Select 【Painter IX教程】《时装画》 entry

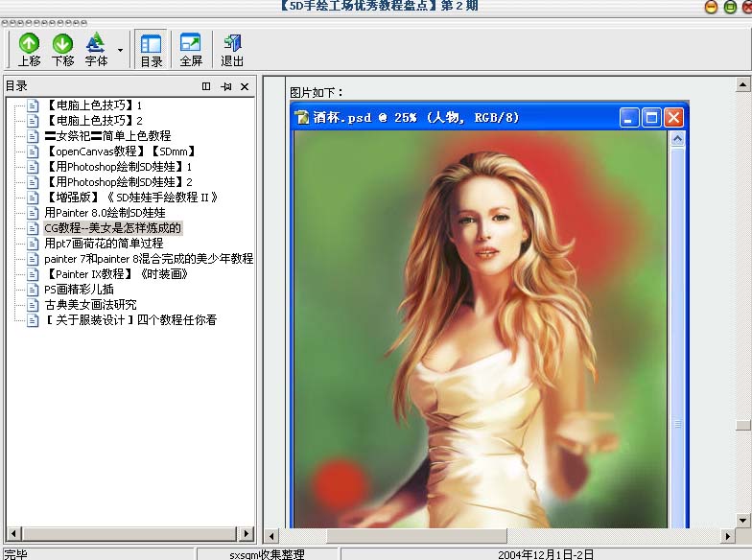pos(116,274)
